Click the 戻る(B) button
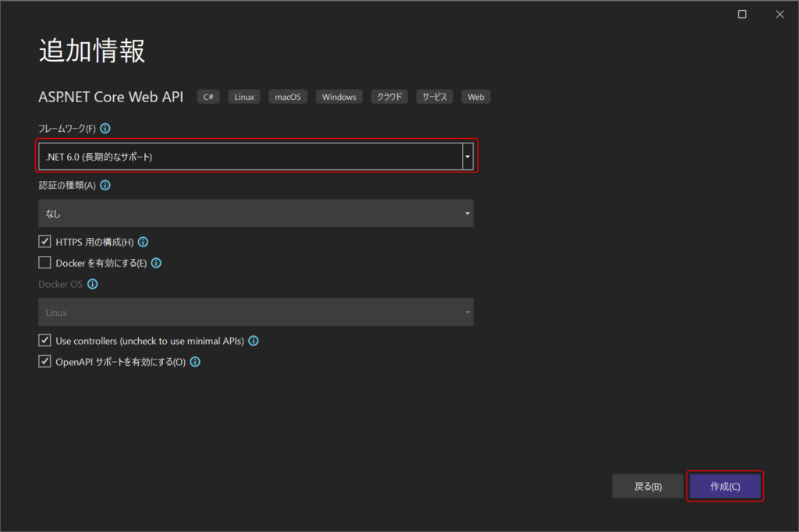 coord(648,486)
